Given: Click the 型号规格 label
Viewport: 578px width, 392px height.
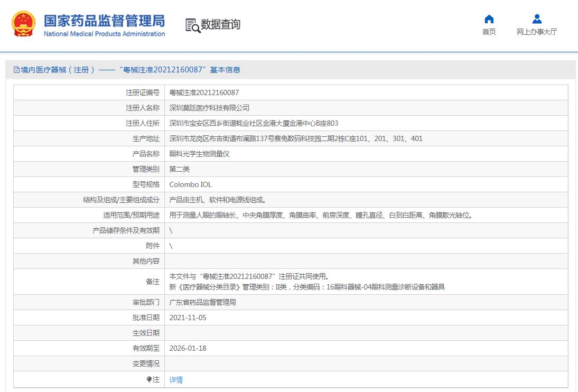Looking at the screenshot, I should [x=146, y=184].
